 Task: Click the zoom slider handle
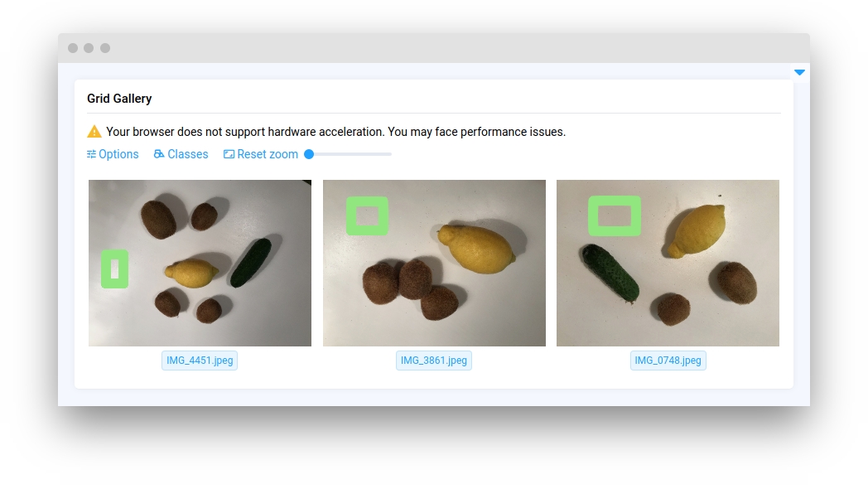310,154
